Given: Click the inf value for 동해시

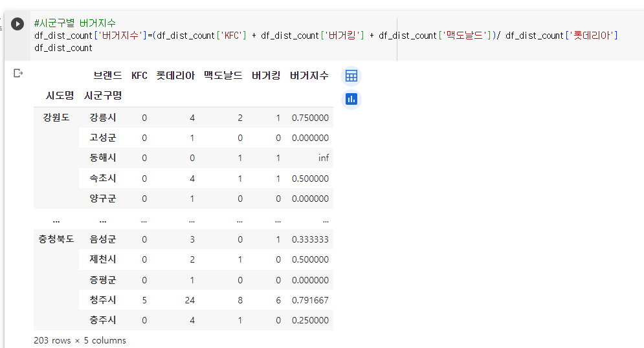Looking at the screenshot, I should [324, 158].
